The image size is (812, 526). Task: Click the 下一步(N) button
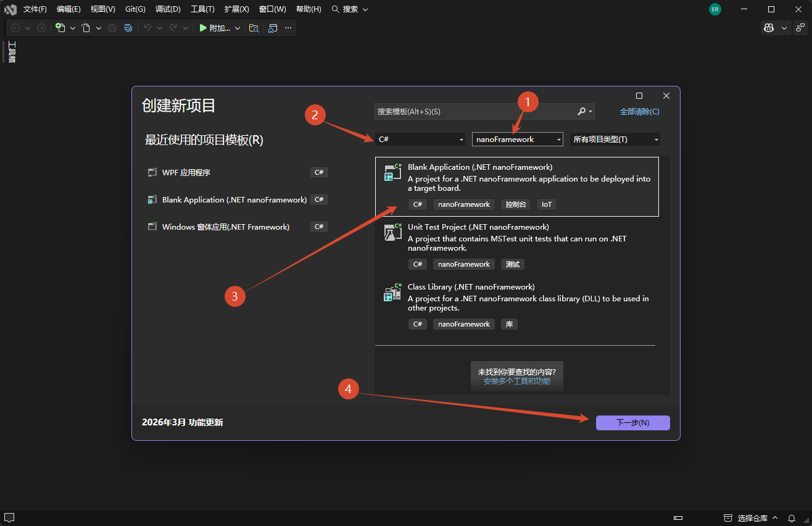click(x=633, y=423)
